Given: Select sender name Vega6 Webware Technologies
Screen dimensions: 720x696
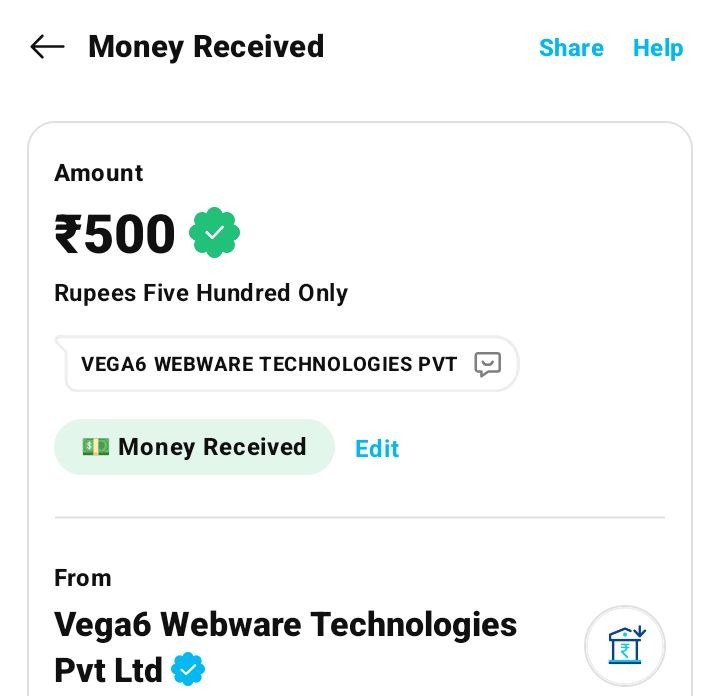Looking at the screenshot, I should click(285, 625).
